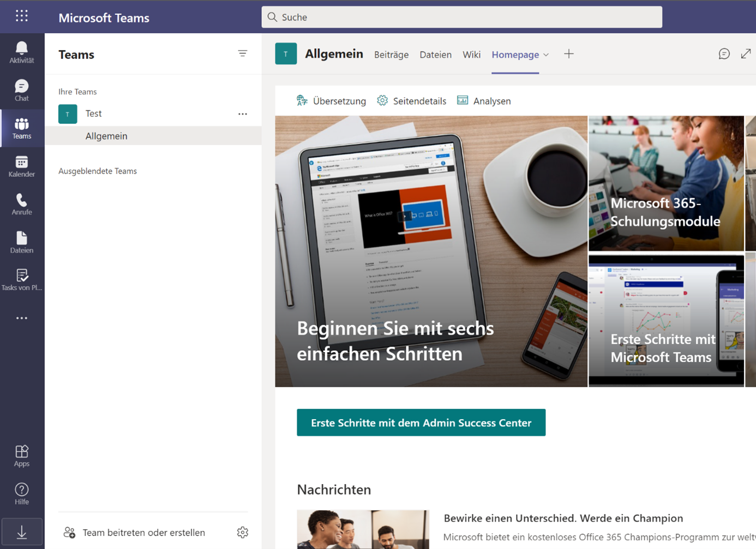Viewport: 756px width, 549px height.
Task: Open the Aktivität activity feed
Action: (x=21, y=52)
